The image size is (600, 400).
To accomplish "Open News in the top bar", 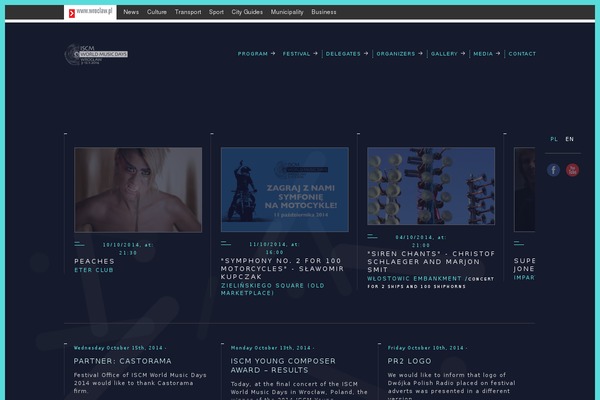I will tap(131, 12).
